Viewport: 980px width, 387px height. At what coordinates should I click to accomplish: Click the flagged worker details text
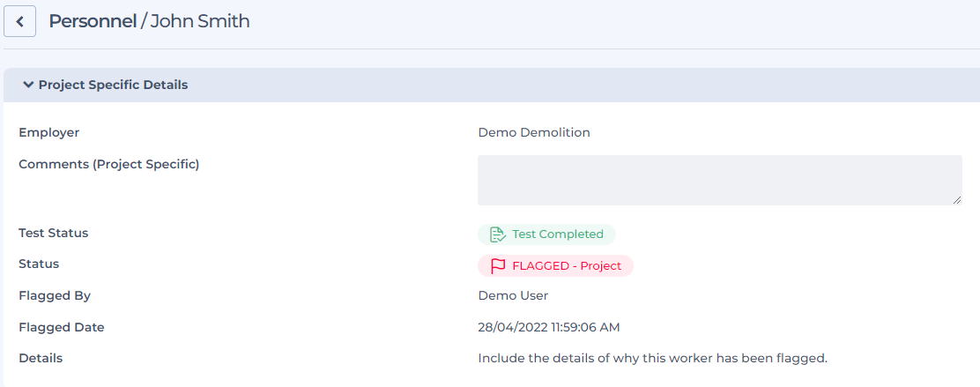[x=652, y=358]
